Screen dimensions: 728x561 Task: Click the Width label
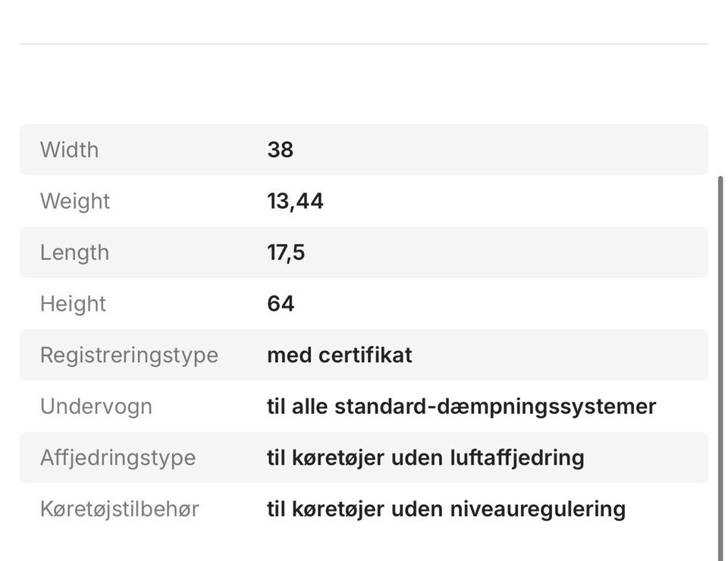click(69, 150)
